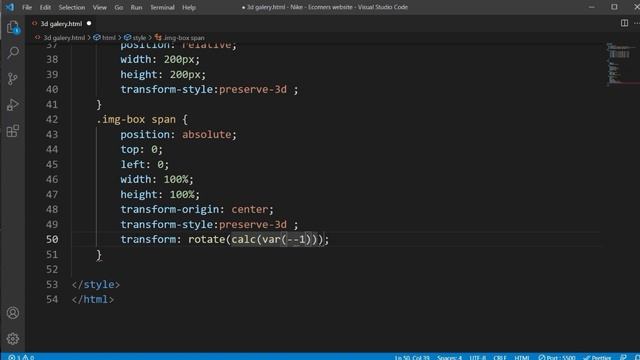Open the Go menu
Viewport: 640px width, 360px height.
tap(119, 7)
